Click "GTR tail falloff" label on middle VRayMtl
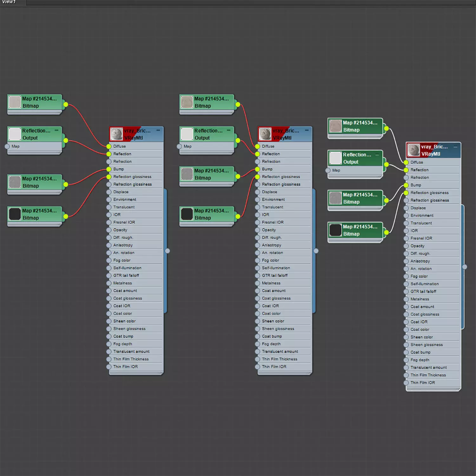Viewport: 476px width, 476px height. (x=275, y=275)
